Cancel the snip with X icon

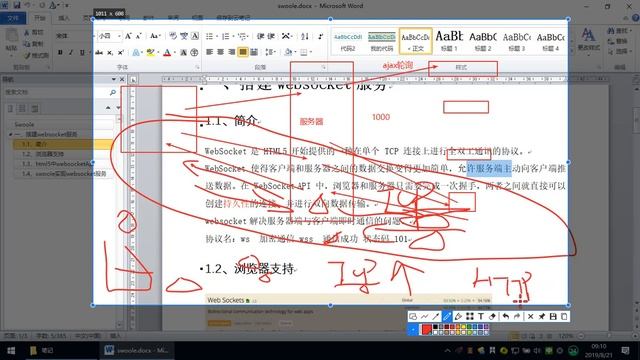click(x=530, y=316)
